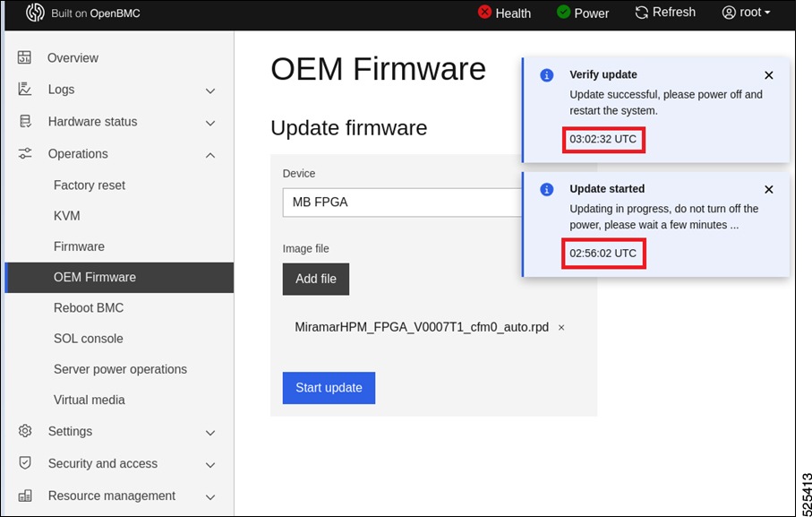Dismiss the Update started notification

pyautogui.click(x=769, y=190)
